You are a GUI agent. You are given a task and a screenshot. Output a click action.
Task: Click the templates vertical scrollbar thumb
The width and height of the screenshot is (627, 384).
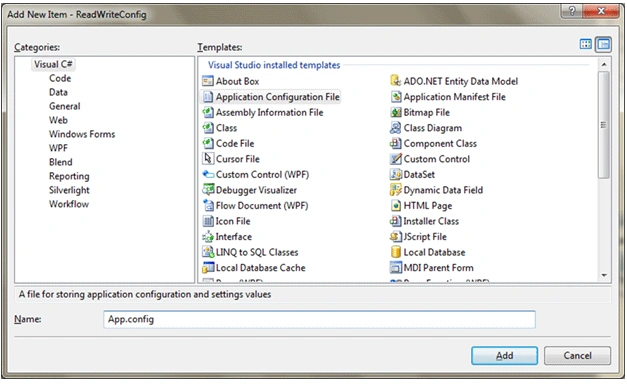tap(604, 125)
